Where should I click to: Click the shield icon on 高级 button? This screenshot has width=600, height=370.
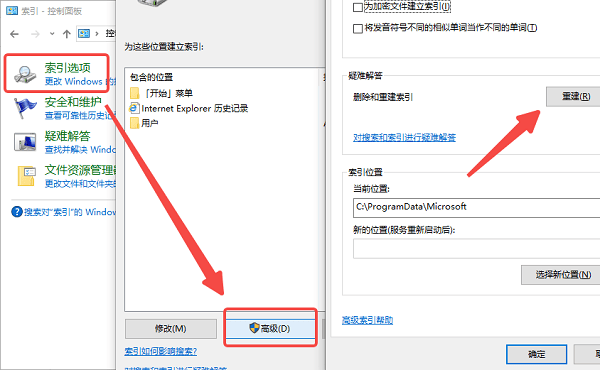coord(254,328)
